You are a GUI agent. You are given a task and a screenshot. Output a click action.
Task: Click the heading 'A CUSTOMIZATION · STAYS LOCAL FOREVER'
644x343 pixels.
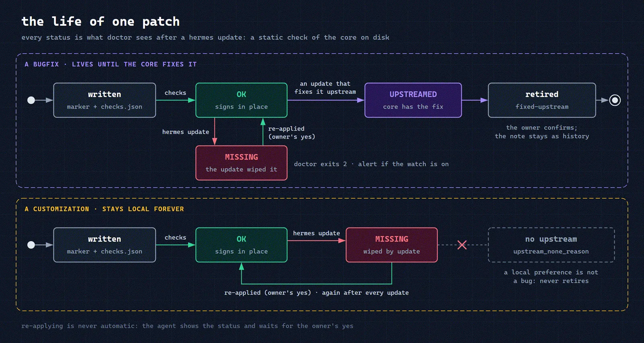pos(104,209)
